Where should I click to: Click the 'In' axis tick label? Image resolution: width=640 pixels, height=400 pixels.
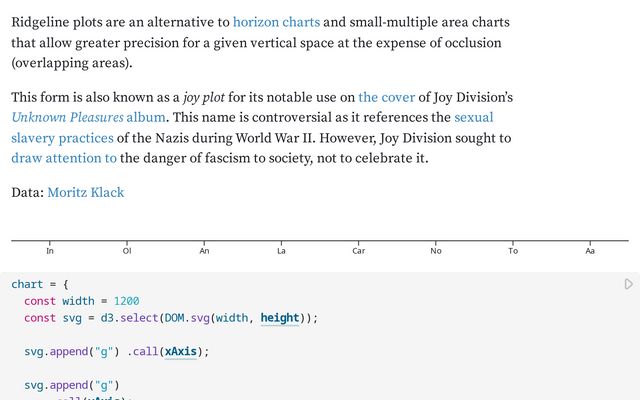tap(50, 251)
